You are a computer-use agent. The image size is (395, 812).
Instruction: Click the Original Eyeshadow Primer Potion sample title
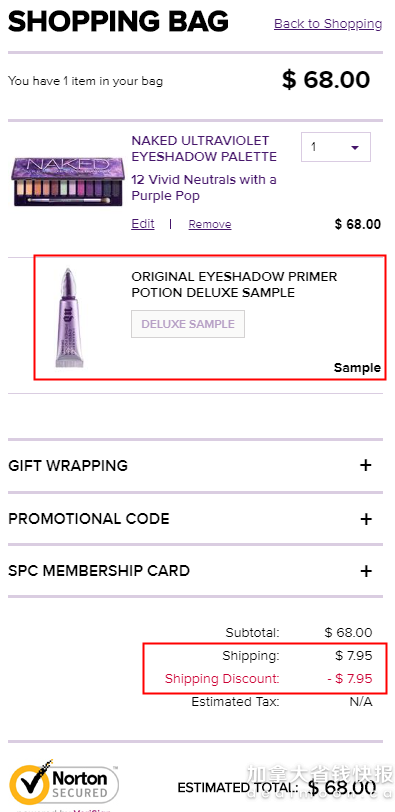click(234, 284)
